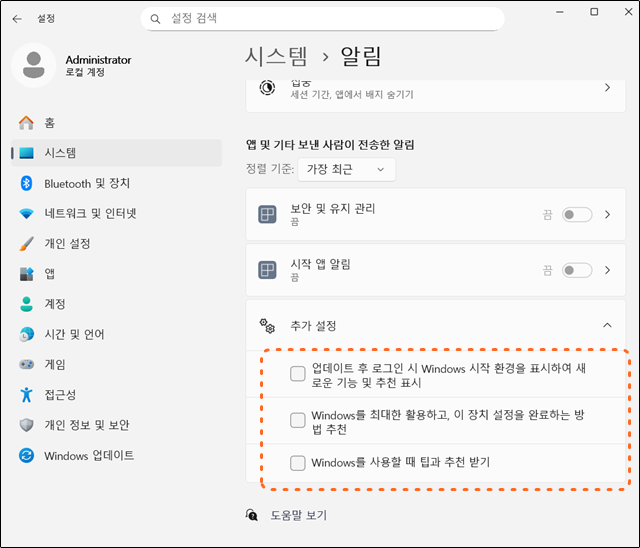Open the 도움말 보기 link

click(299, 515)
